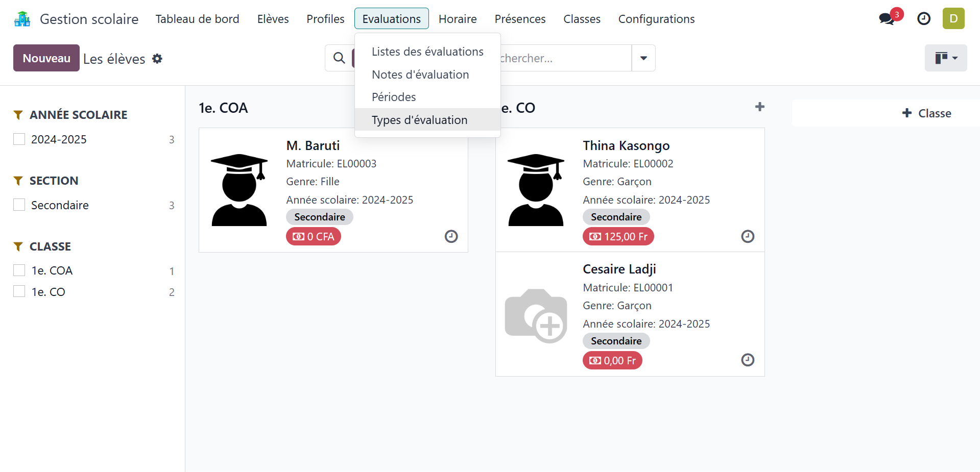Click Secondaire tag on Cesaire Ladji card

pos(616,341)
